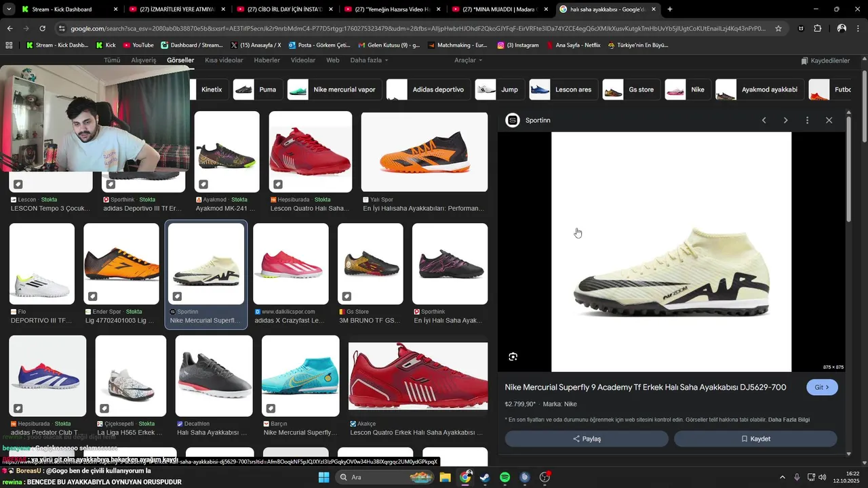Click the browser address bar URL
868x488 pixels.
[x=418, y=28]
